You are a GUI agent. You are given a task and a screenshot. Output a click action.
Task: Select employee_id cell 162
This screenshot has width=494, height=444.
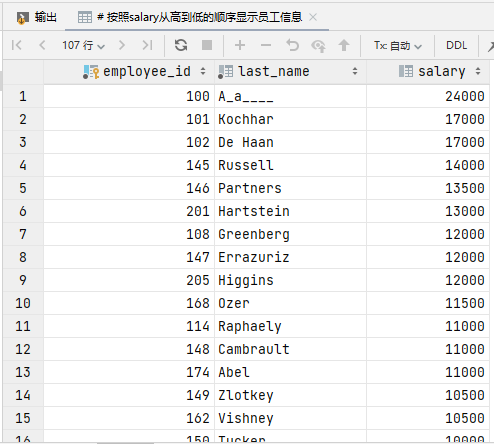point(129,418)
